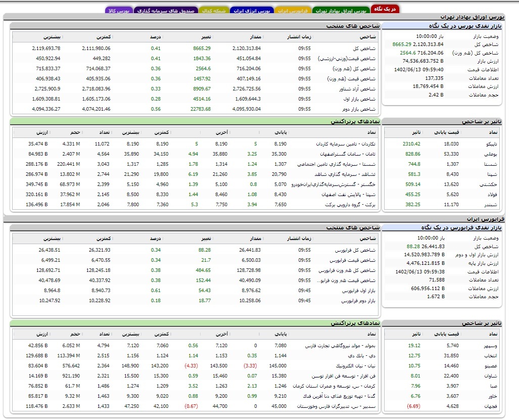Go to the 'شبکه کدال' tab
The width and height of the screenshot is (519, 420).
(213, 10)
